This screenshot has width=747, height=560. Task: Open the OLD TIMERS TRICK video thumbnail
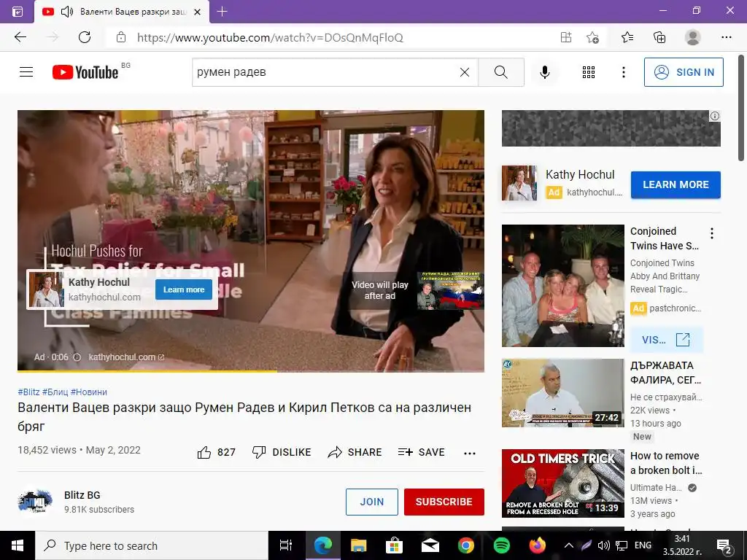(562, 483)
